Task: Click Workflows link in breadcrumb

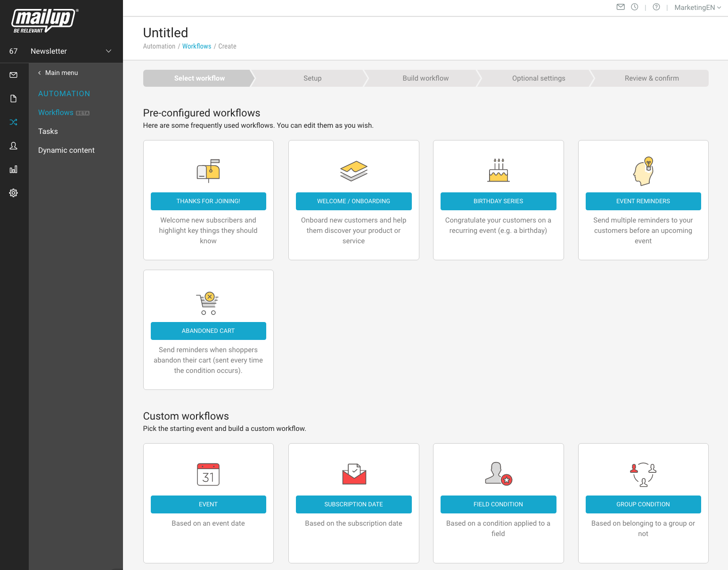Action: [x=196, y=46]
